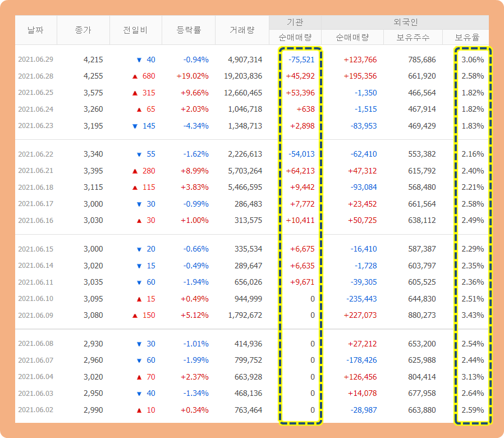Click institution net value -54,013

pyautogui.click(x=301, y=154)
